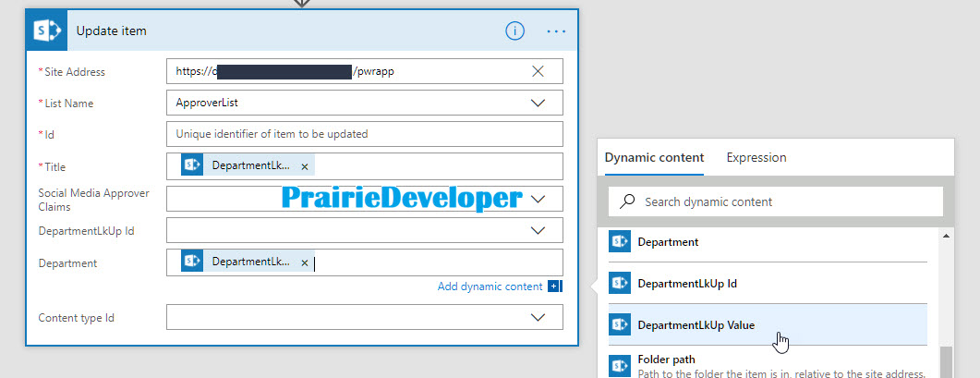
Task: Remove the DepartmentLk token in Department field
Action: pyautogui.click(x=305, y=262)
